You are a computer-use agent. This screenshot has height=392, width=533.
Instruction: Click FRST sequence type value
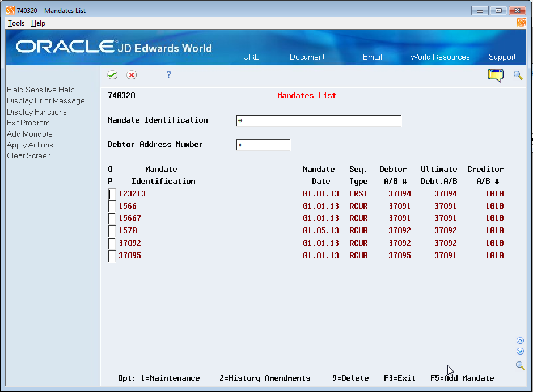[358, 194]
